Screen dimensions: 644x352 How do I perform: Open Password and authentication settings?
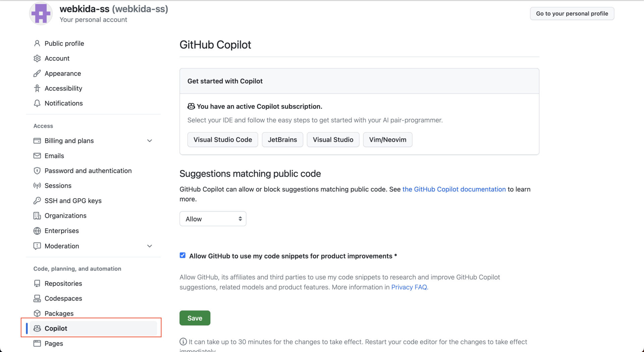88,171
